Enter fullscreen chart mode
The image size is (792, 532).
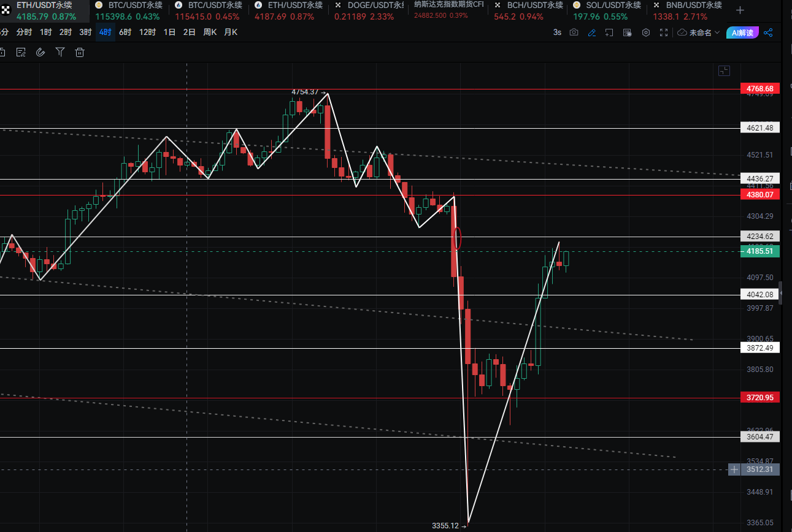click(x=664, y=32)
